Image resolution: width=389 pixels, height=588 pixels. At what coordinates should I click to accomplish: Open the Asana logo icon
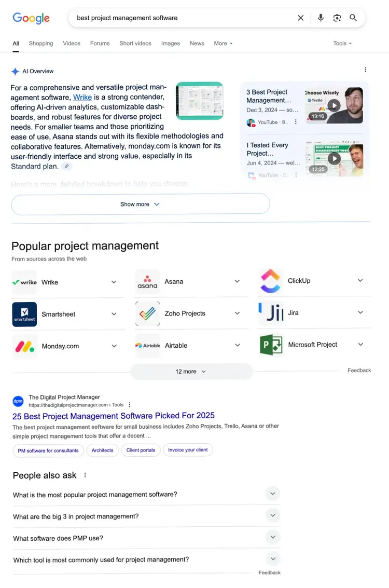click(147, 282)
